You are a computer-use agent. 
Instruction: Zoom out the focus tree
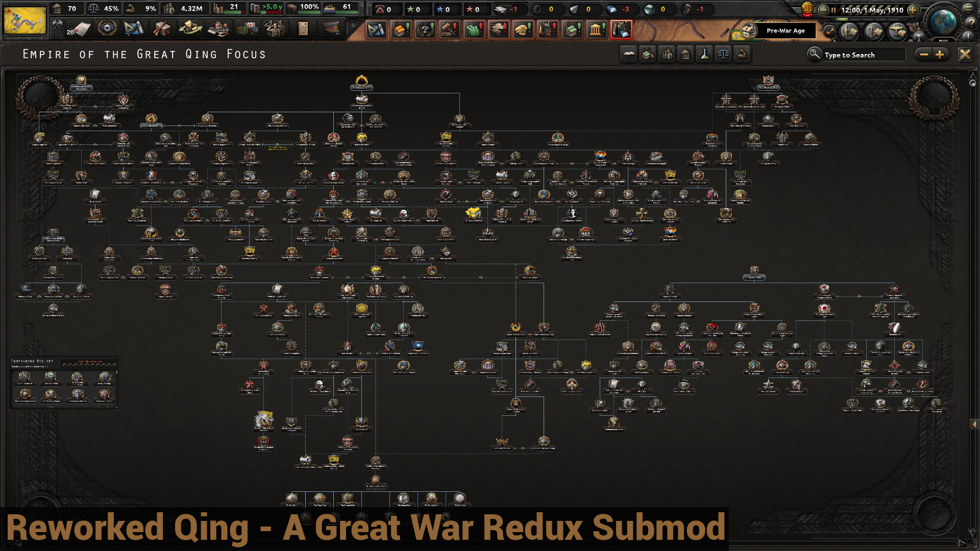click(924, 55)
